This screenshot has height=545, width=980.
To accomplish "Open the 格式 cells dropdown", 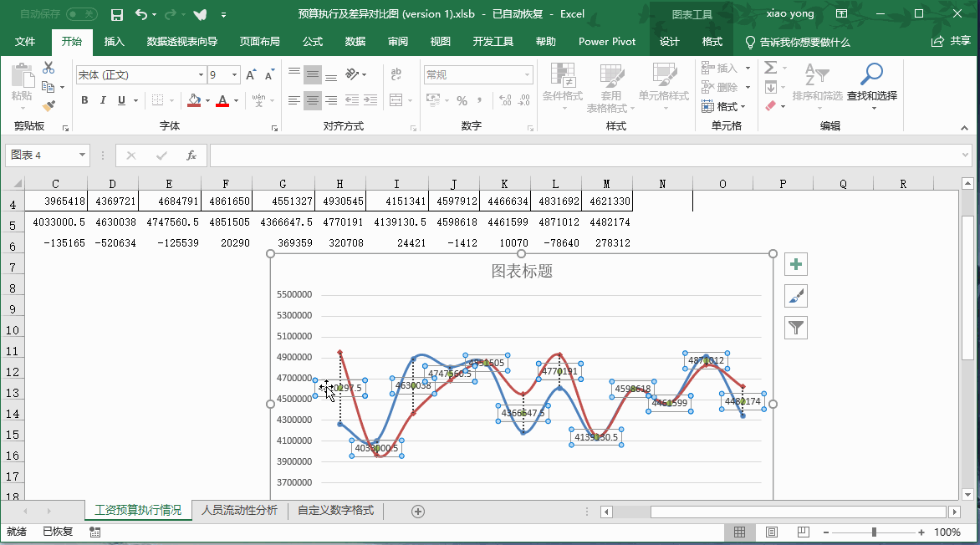I will pos(724,106).
